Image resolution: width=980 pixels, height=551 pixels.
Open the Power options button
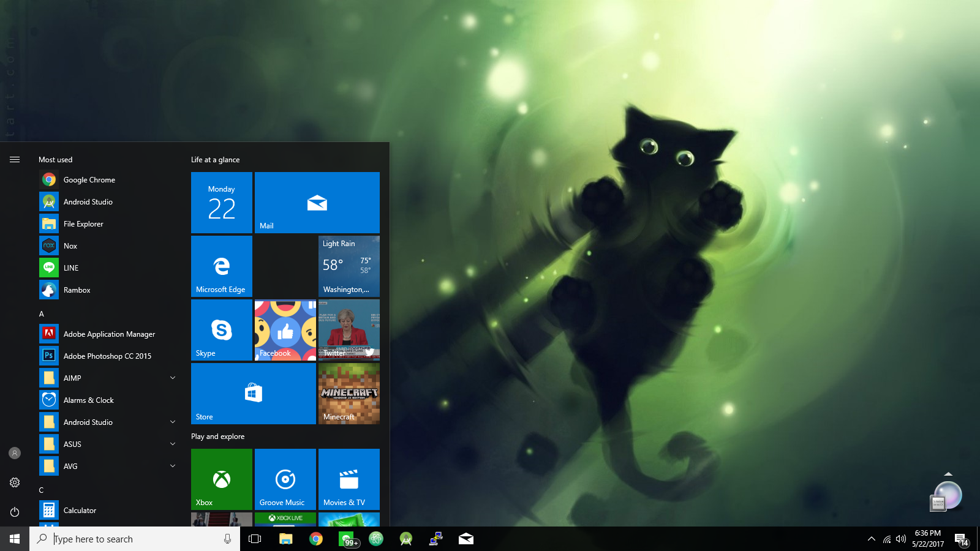(x=15, y=512)
